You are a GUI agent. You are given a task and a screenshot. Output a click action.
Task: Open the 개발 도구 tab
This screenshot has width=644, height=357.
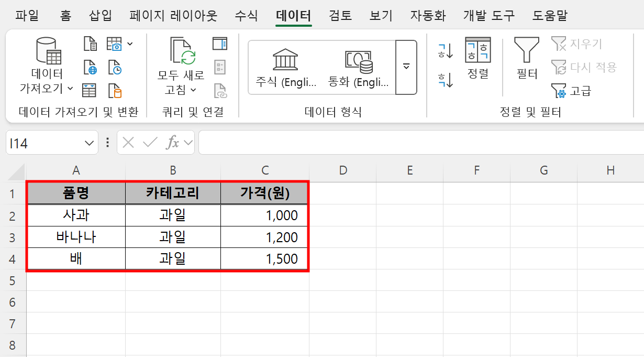click(x=489, y=15)
